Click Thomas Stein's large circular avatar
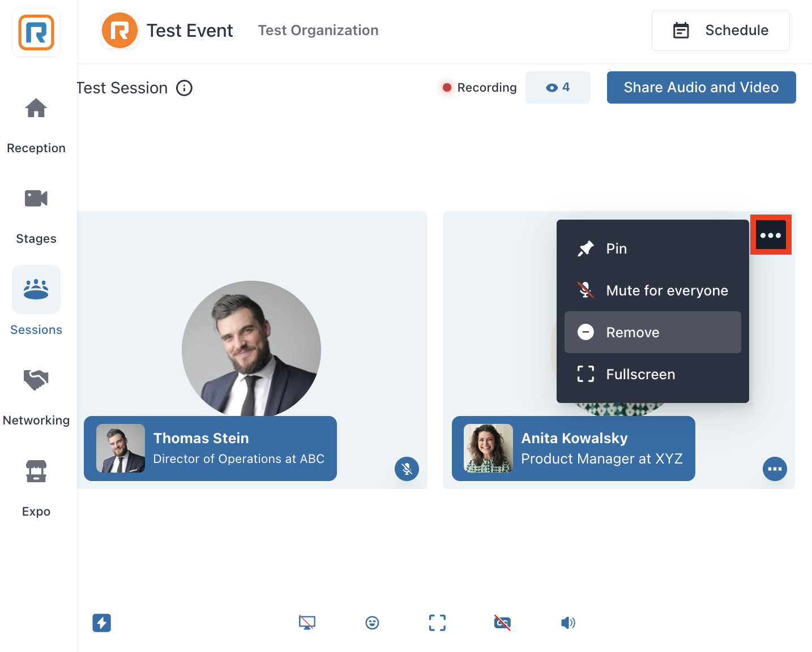The width and height of the screenshot is (812, 652). click(x=251, y=349)
